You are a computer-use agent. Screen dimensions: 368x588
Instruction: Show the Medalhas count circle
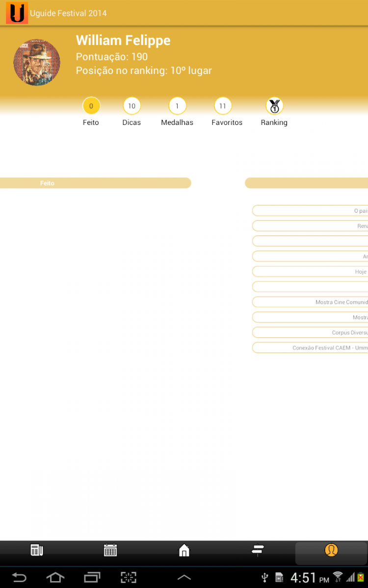(177, 106)
